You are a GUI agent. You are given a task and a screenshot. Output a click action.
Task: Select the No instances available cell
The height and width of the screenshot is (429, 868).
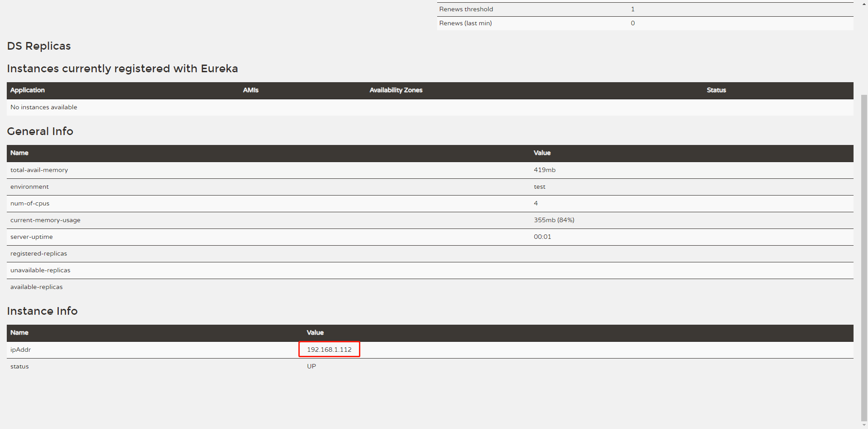(43, 107)
